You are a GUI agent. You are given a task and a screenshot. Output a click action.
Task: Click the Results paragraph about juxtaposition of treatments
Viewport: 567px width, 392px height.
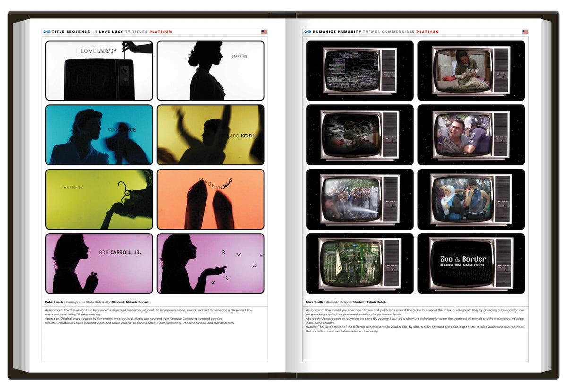click(x=415, y=329)
